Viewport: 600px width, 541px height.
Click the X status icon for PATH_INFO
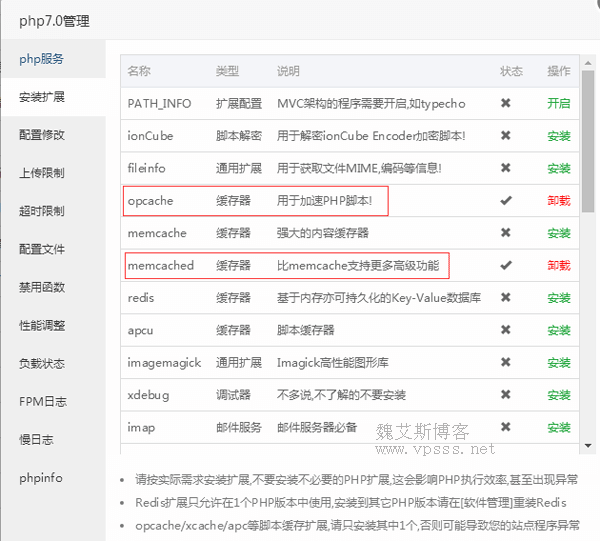pyautogui.click(x=506, y=103)
